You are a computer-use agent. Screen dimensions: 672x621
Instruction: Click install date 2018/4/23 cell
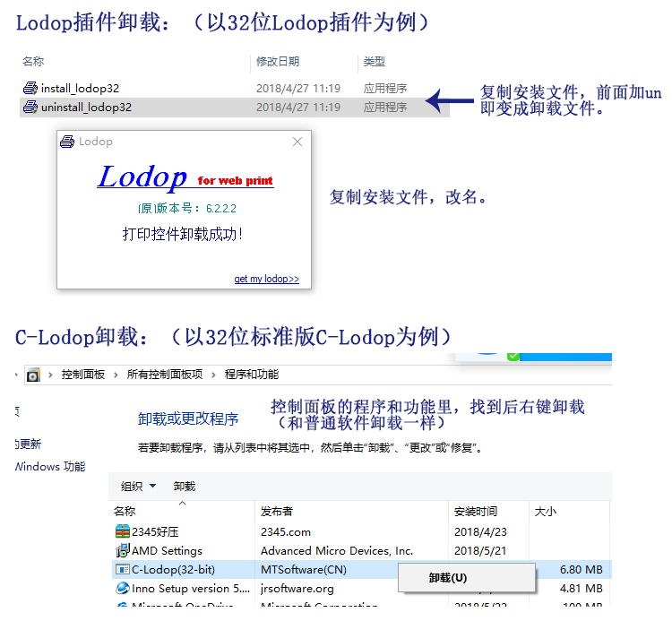tap(480, 532)
